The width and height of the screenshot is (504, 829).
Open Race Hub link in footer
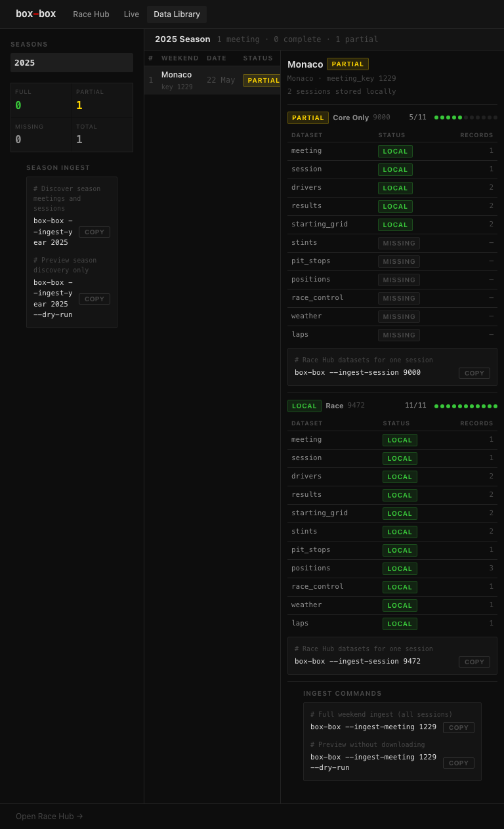pos(49,817)
